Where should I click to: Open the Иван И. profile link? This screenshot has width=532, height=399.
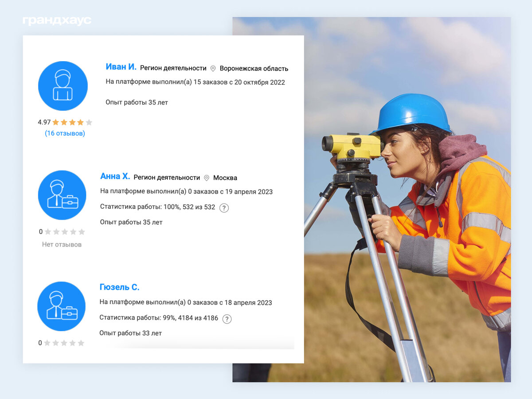point(121,67)
